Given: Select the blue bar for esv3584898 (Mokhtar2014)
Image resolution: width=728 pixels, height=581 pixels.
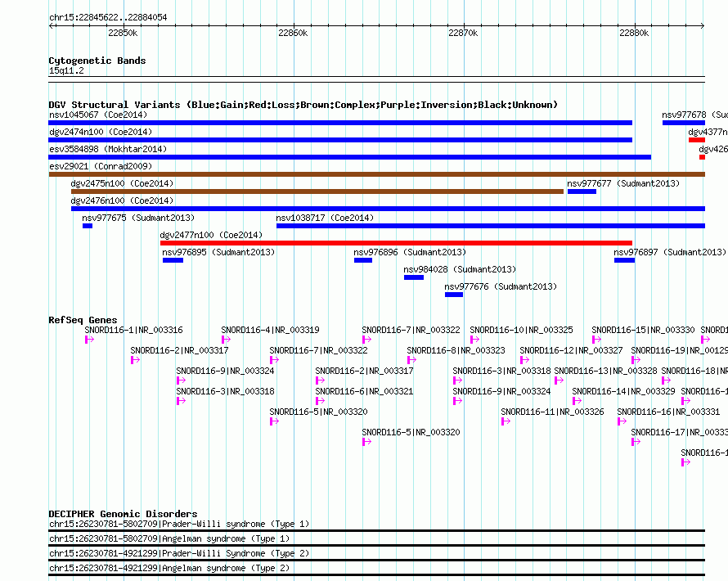Looking at the screenshot, I should (350, 157).
